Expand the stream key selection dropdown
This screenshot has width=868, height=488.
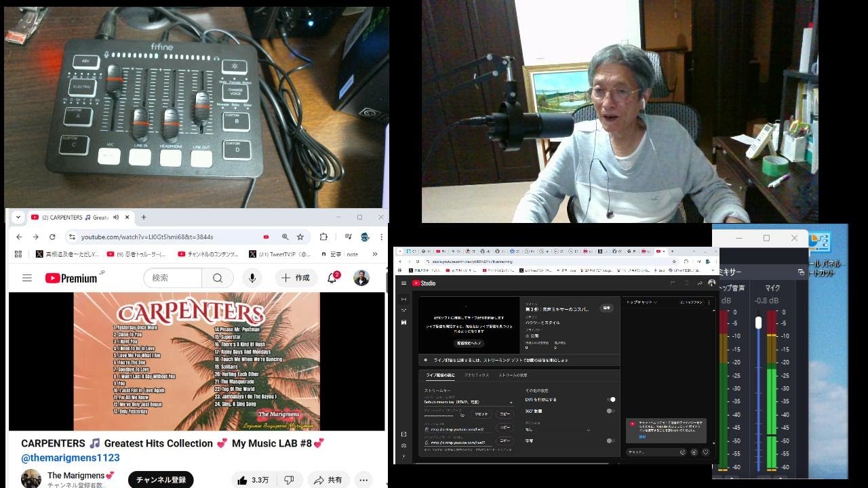(x=511, y=402)
